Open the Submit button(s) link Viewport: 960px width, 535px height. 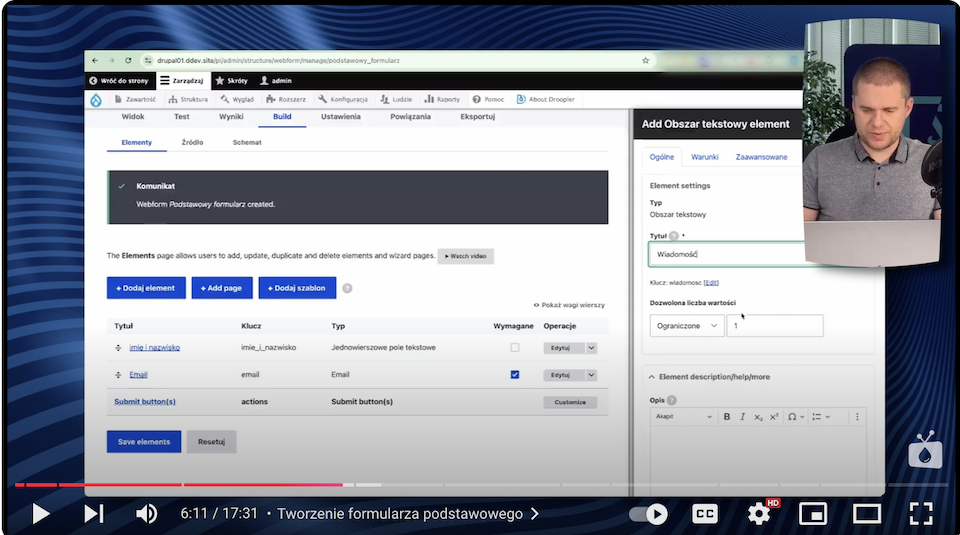point(144,402)
